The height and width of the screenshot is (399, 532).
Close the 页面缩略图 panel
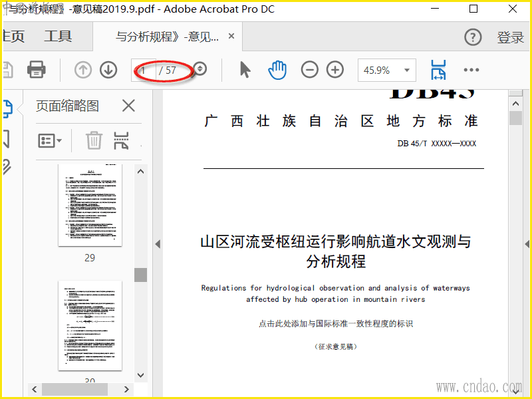[x=128, y=106]
